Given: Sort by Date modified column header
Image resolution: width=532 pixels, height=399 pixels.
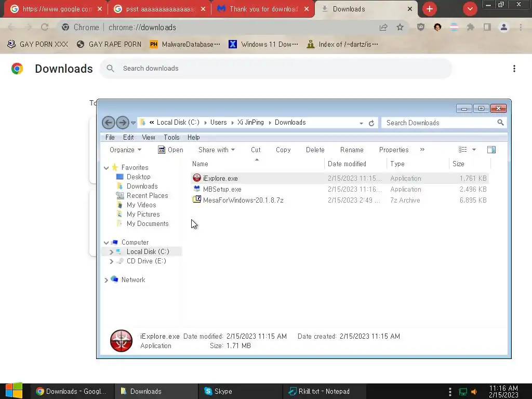Looking at the screenshot, I should pos(355,164).
